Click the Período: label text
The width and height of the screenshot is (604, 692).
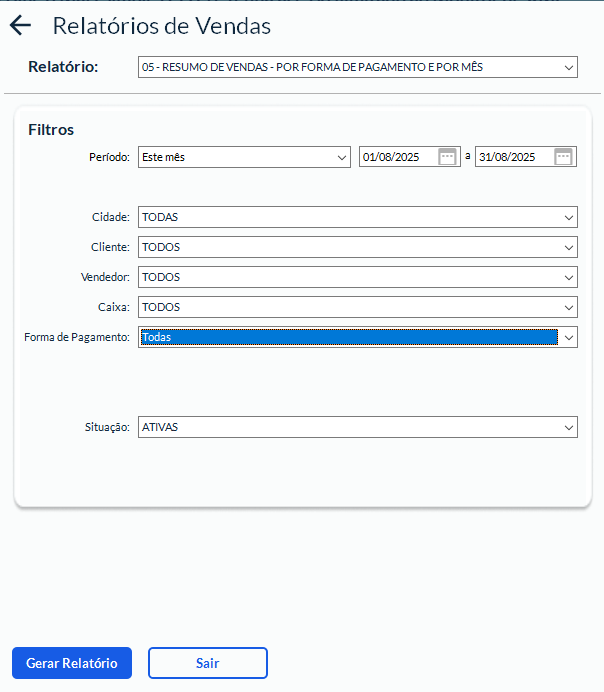(x=109, y=157)
